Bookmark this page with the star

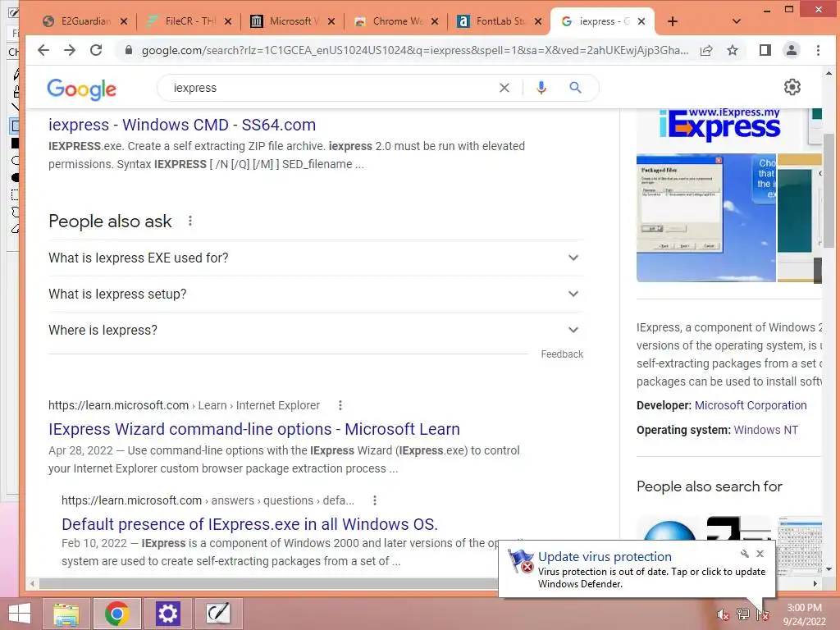[733, 50]
